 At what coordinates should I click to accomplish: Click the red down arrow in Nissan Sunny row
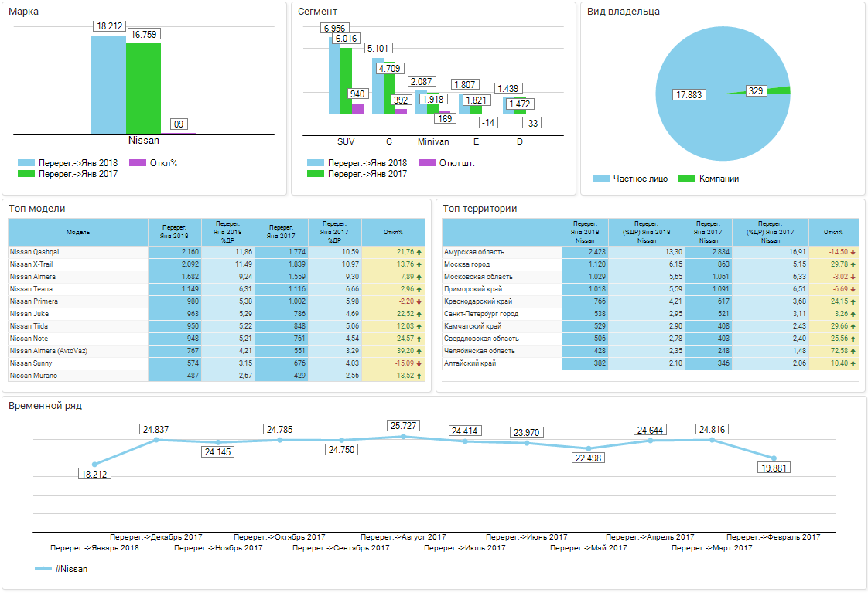point(419,363)
